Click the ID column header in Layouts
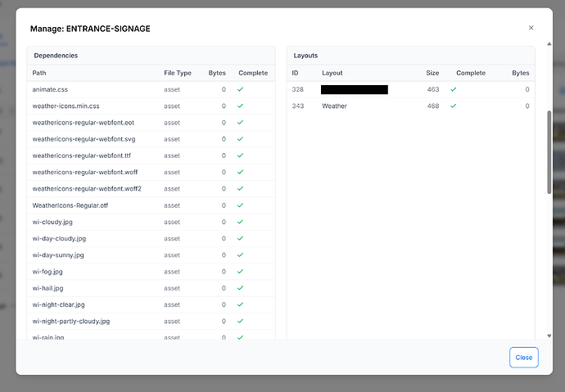Screen dimensions: 565x392 [x=295, y=73]
